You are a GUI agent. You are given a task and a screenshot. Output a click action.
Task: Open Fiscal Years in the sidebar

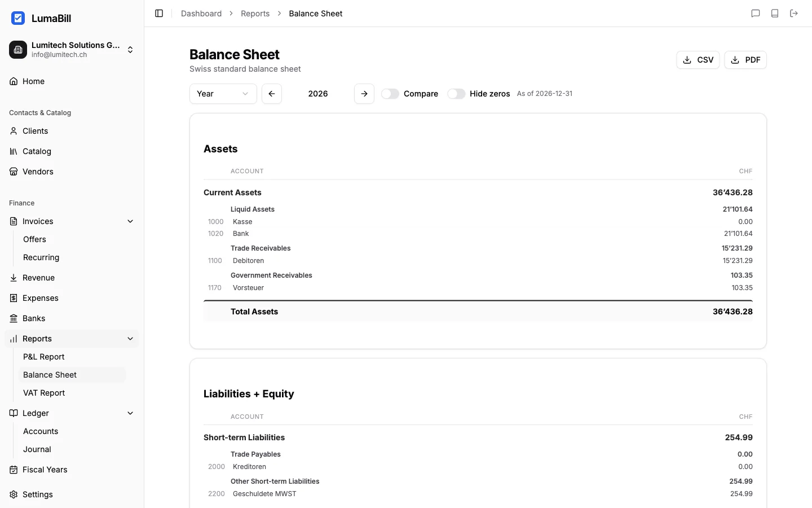(45, 469)
